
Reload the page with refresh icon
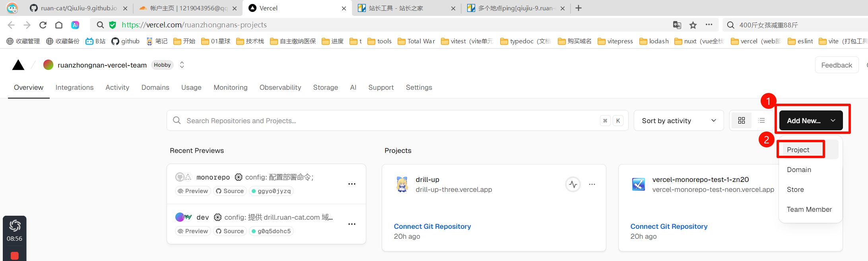(43, 25)
